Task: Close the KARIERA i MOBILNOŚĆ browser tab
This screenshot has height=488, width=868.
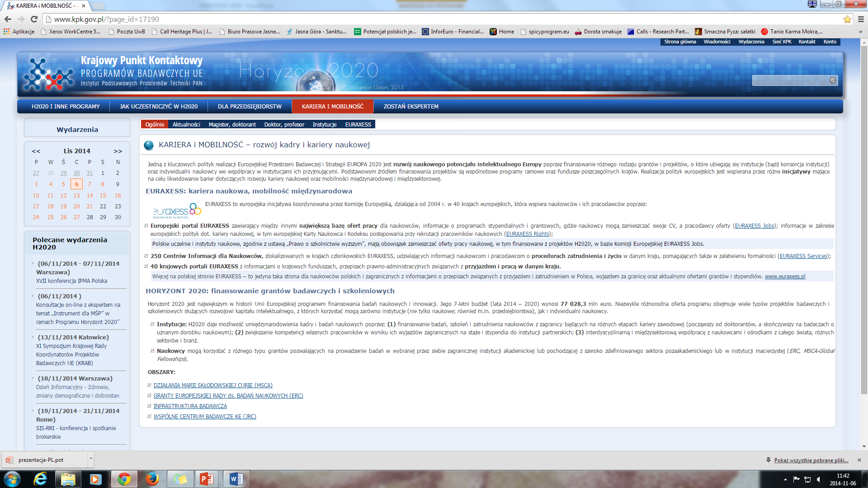Action: 84,6
